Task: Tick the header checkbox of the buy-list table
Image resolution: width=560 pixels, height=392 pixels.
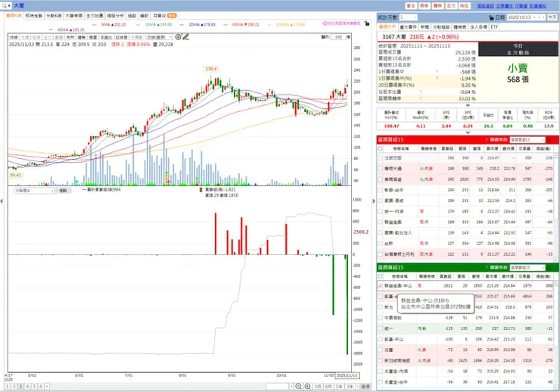Action: coord(381,148)
